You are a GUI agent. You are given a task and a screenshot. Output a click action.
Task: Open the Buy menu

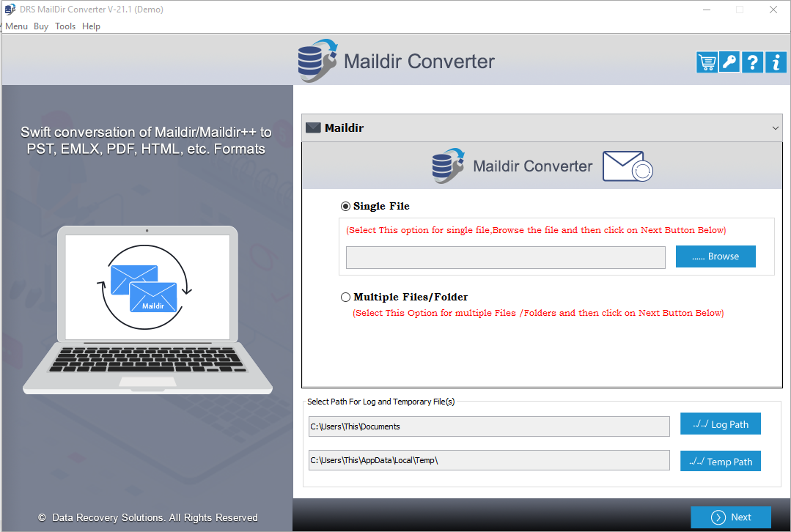pos(40,26)
